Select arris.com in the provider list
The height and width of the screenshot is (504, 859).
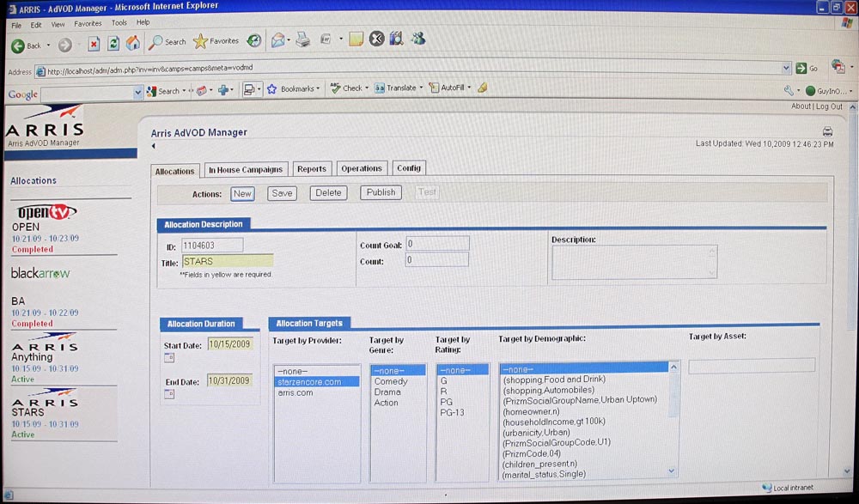click(295, 392)
